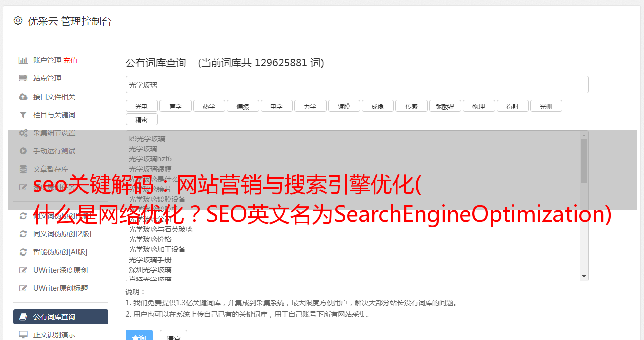Click the 光电 suggestion tag
The width and height of the screenshot is (644, 340).
pos(142,106)
